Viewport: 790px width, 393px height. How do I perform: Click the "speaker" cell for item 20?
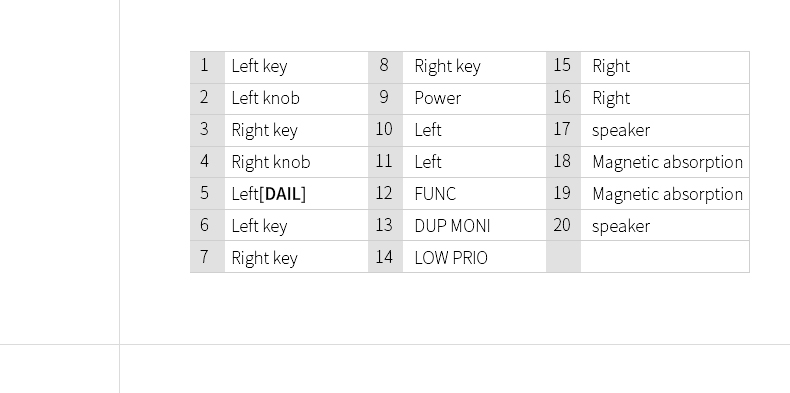[665, 226]
